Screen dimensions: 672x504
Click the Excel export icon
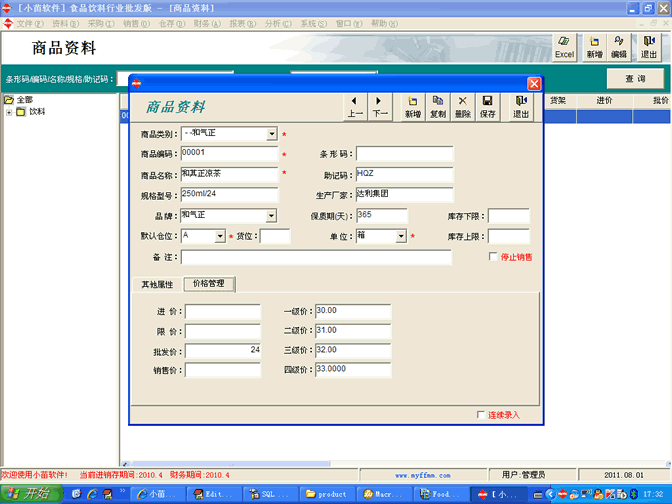pyautogui.click(x=564, y=47)
